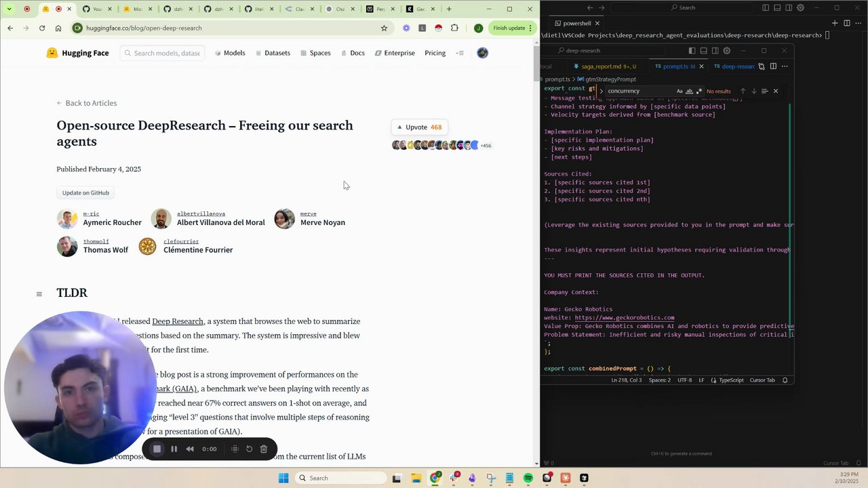Split the VS Code editor right
The height and width of the screenshot is (488, 868).
(x=773, y=66)
